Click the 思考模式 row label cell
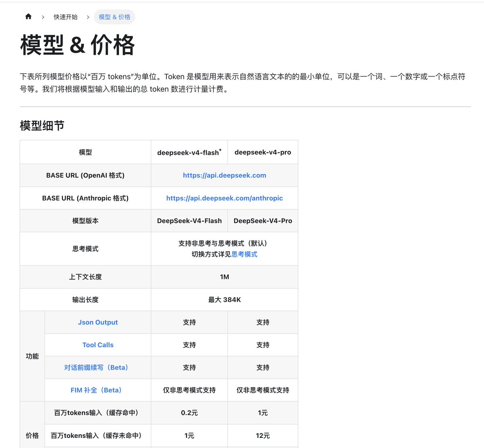The image size is (484, 448). coord(86,249)
